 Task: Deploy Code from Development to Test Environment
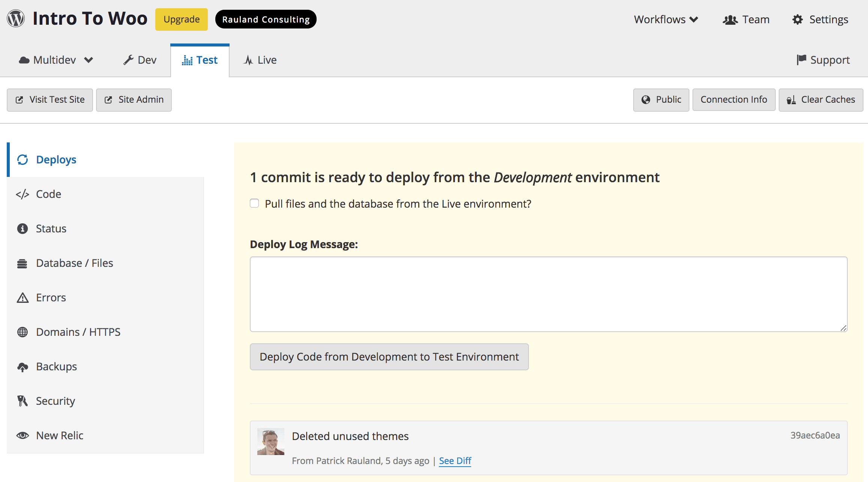tap(389, 356)
